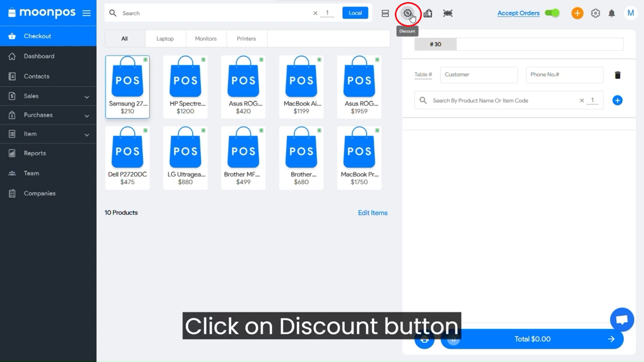Select the Laptop category tab

[x=165, y=39]
